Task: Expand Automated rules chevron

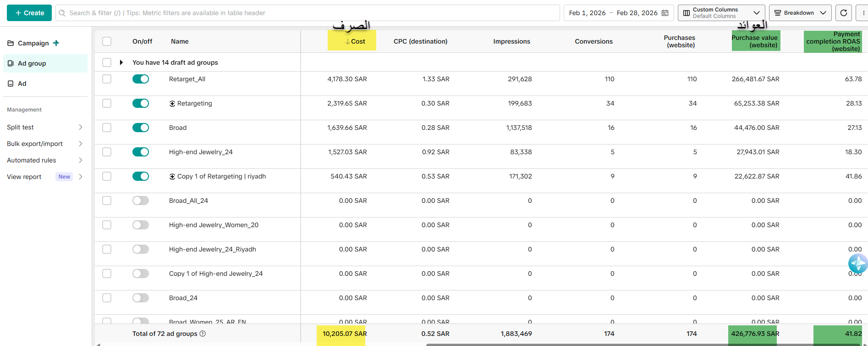Action: [x=81, y=160]
